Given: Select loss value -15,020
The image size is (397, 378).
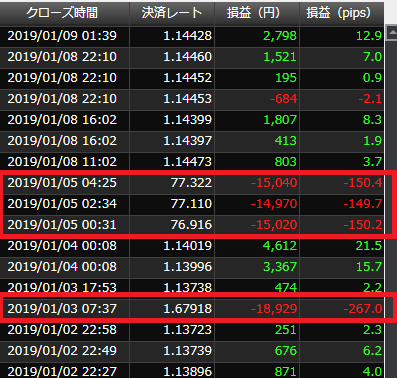Looking at the screenshot, I should click(x=274, y=224).
